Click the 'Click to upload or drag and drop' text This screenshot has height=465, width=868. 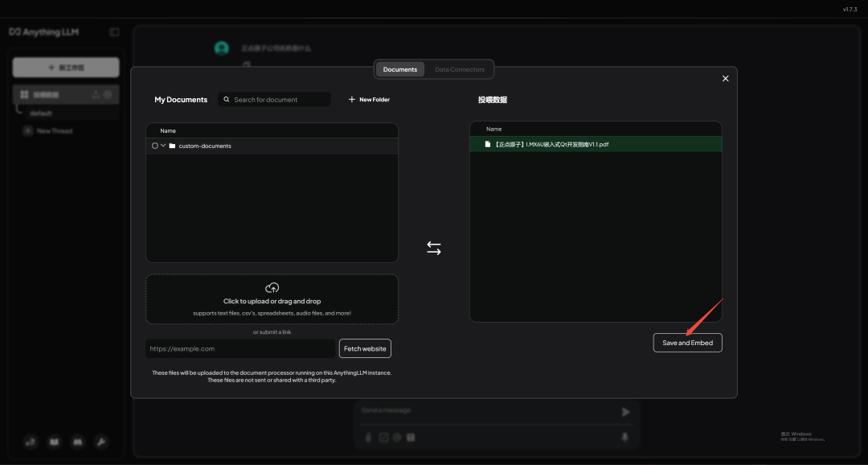(x=272, y=302)
